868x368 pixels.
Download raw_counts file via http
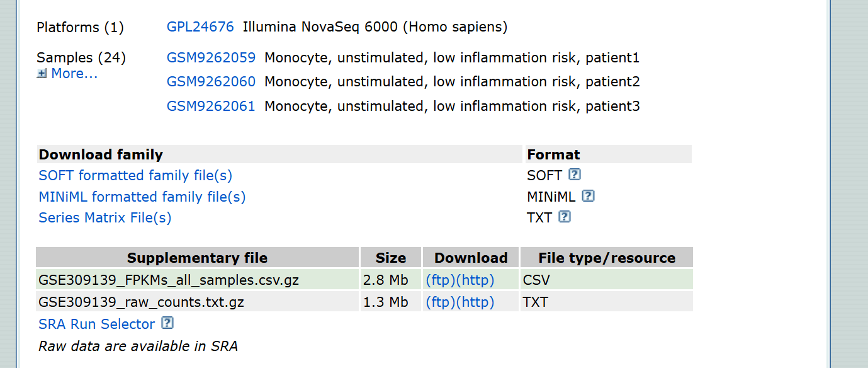(x=475, y=302)
